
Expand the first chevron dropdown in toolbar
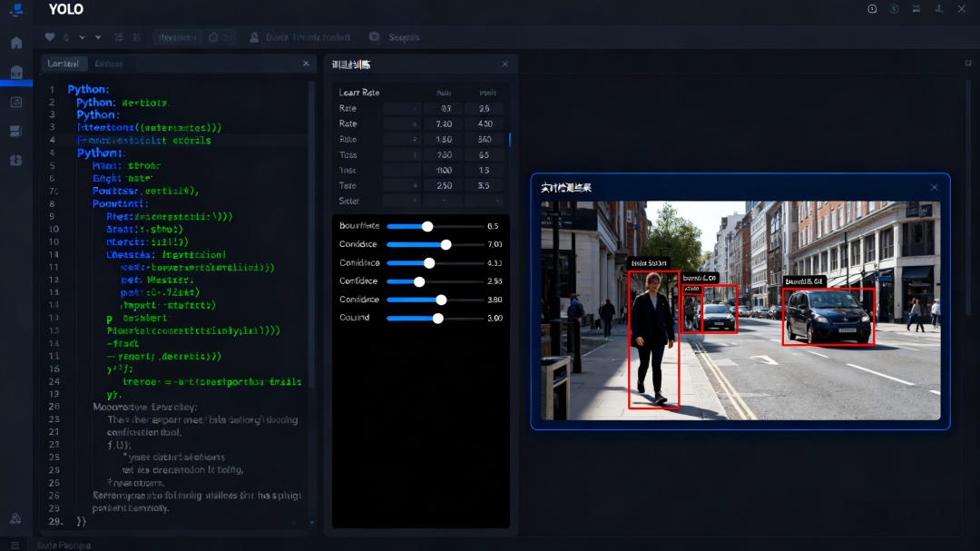click(83, 37)
